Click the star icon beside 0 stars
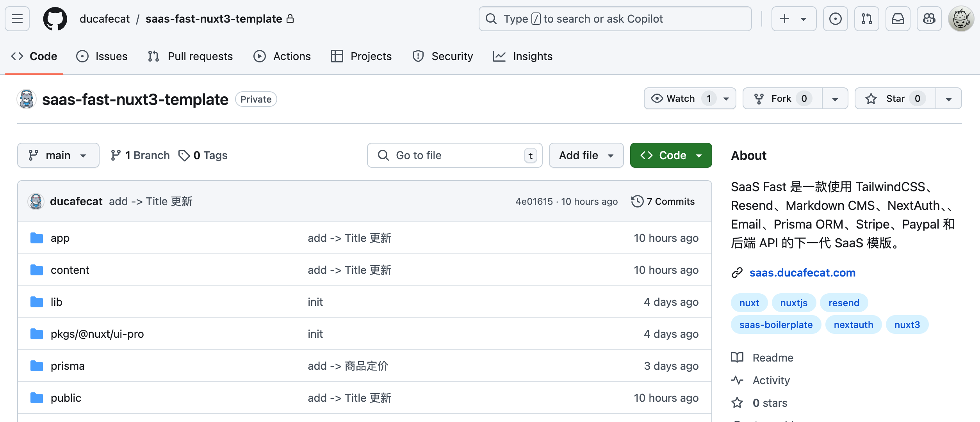 tap(737, 402)
